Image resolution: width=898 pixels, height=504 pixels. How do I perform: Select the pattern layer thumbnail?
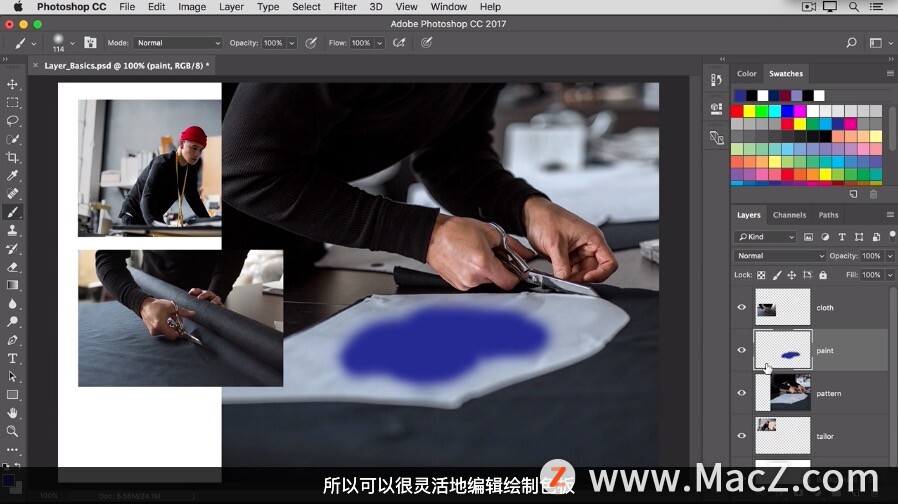coord(783,393)
